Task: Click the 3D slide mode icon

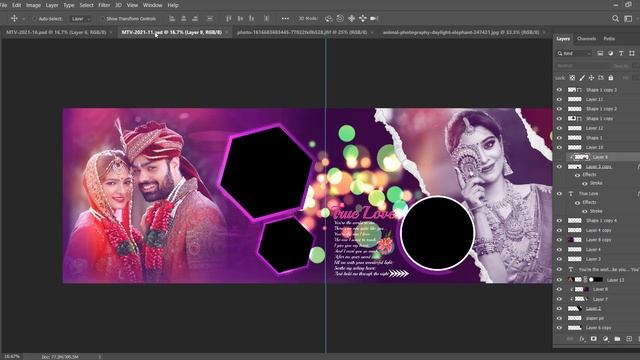Action: (x=362, y=18)
